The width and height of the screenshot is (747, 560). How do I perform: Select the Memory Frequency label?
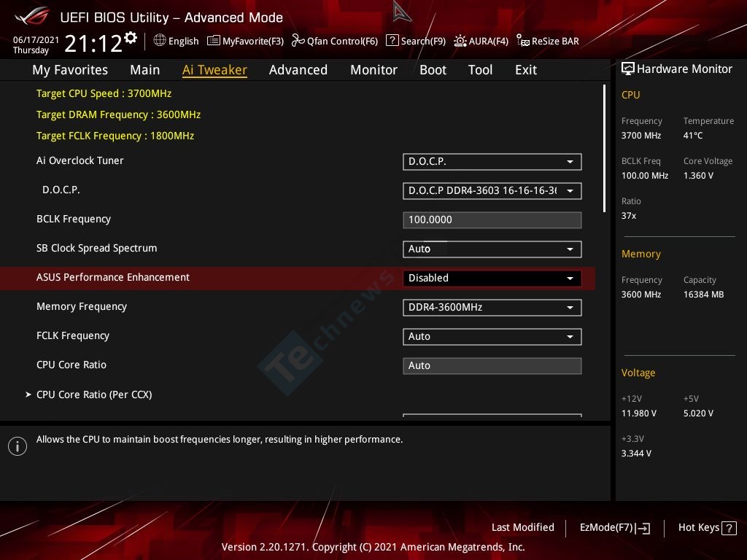[x=82, y=307]
